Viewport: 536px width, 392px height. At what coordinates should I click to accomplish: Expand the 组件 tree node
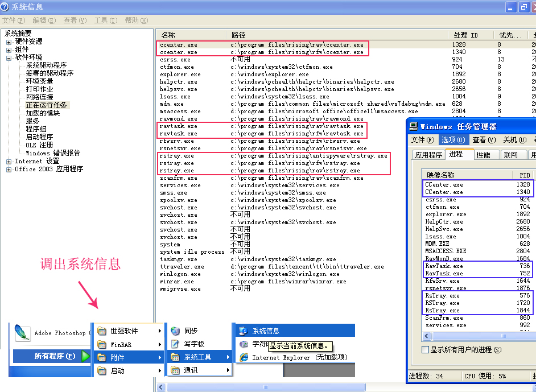tap(9, 50)
